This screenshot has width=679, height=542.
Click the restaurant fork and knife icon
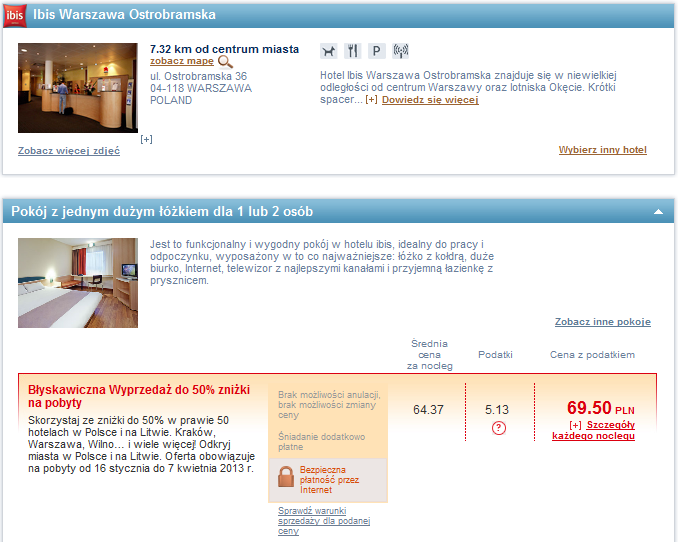coord(352,51)
